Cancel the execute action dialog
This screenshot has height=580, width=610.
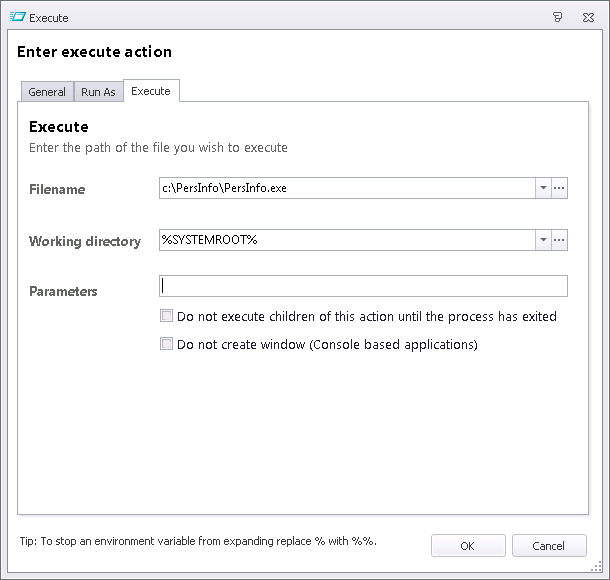tap(549, 546)
